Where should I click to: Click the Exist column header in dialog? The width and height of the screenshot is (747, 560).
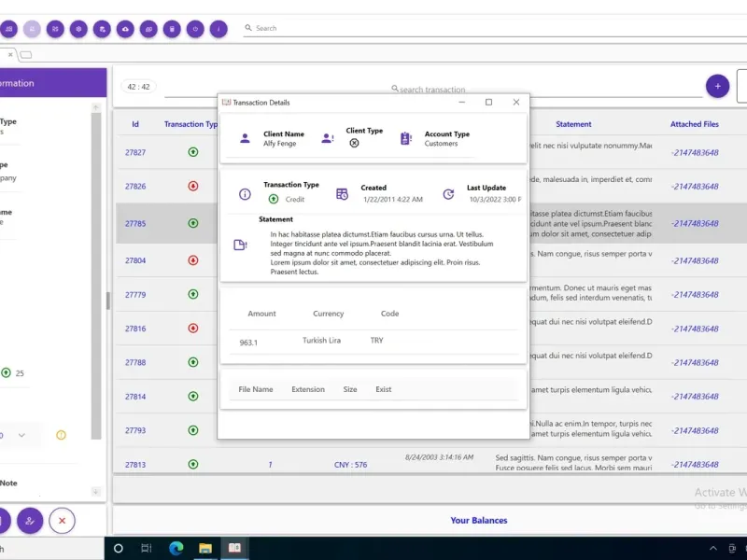click(384, 389)
